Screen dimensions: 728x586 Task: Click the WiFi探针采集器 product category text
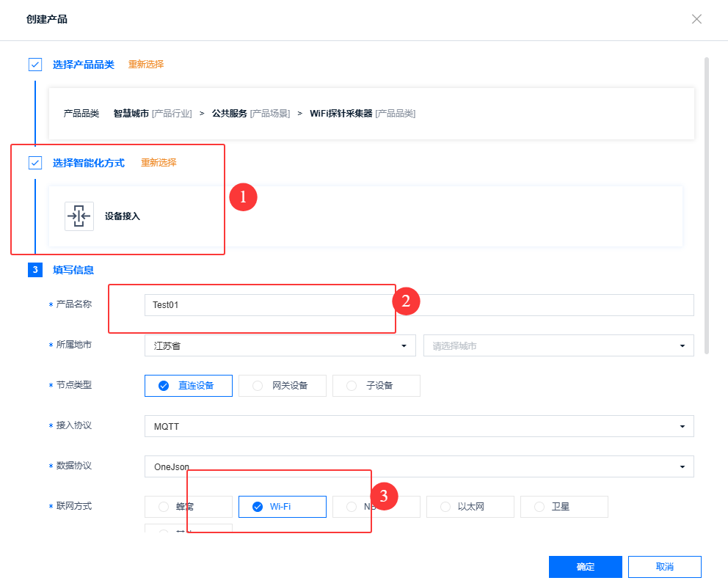pos(341,114)
